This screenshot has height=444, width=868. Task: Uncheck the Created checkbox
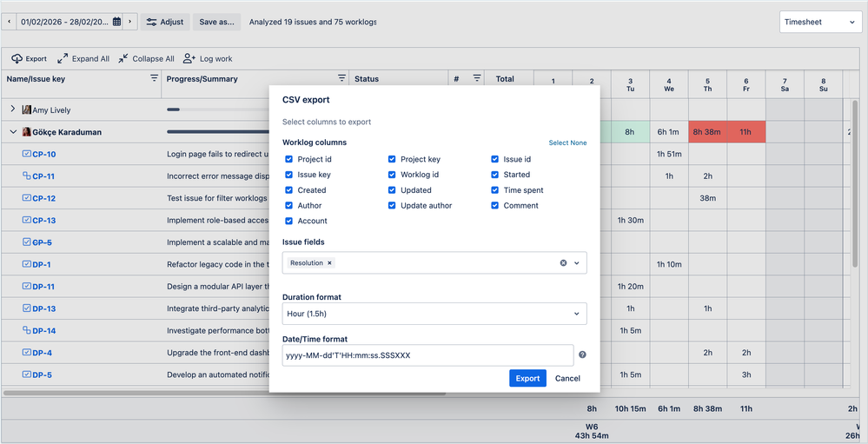(288, 190)
